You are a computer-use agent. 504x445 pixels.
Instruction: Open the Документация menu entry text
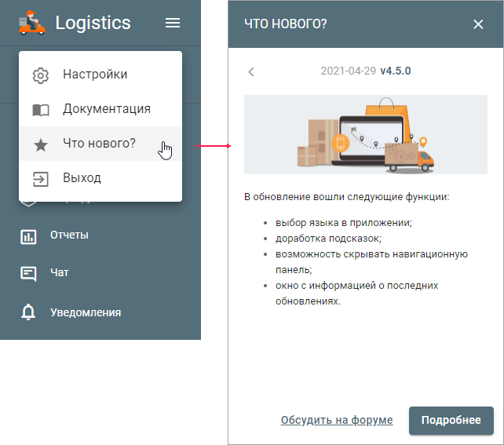(x=107, y=109)
